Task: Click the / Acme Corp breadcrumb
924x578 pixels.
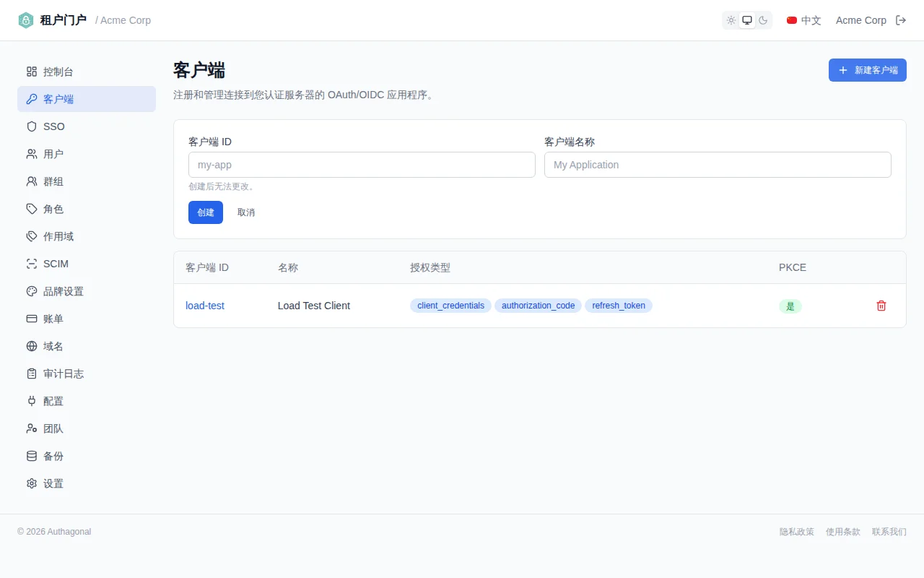Action: tap(123, 20)
